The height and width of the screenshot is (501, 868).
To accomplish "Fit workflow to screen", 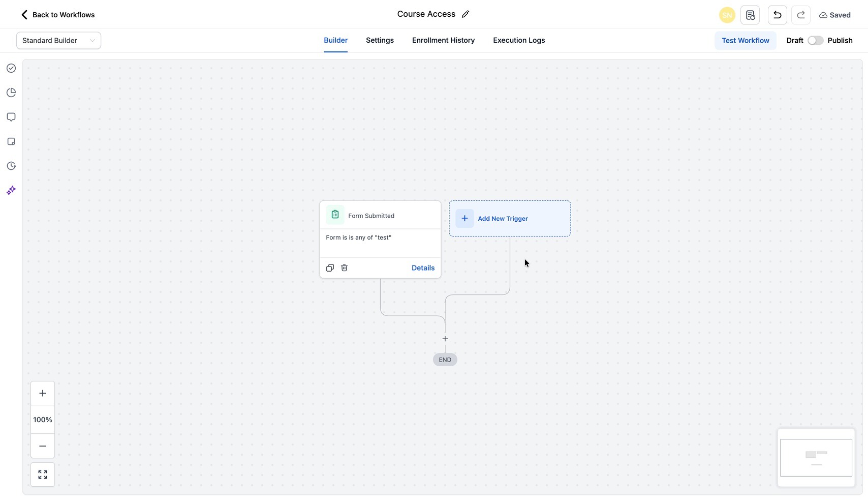I will point(43,475).
